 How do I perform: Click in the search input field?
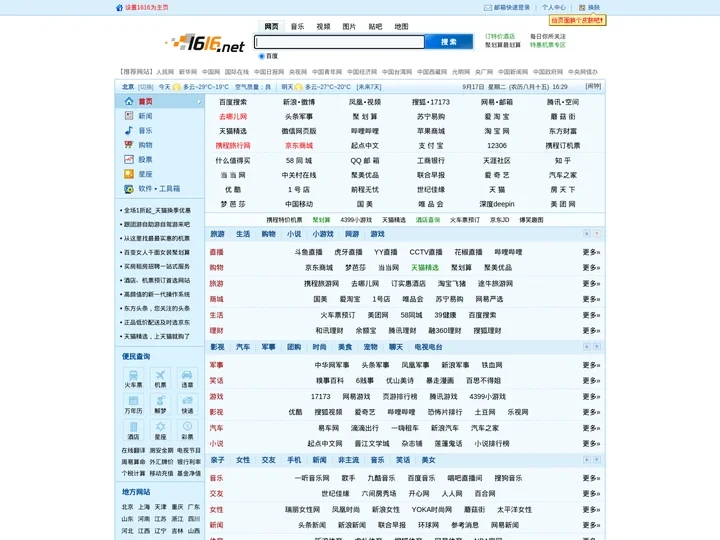(339, 42)
